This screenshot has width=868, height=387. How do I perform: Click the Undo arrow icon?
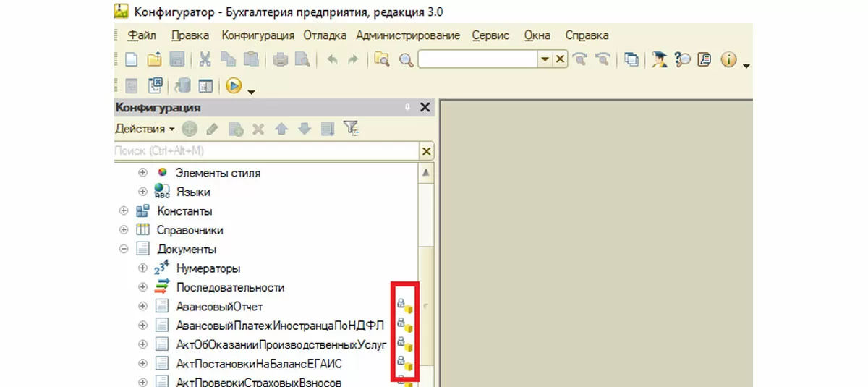tap(332, 60)
